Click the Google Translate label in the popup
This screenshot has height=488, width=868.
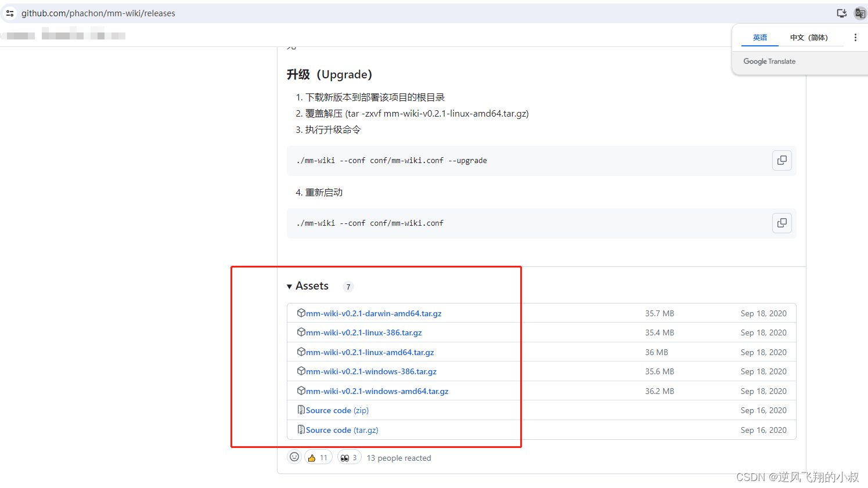pyautogui.click(x=769, y=62)
